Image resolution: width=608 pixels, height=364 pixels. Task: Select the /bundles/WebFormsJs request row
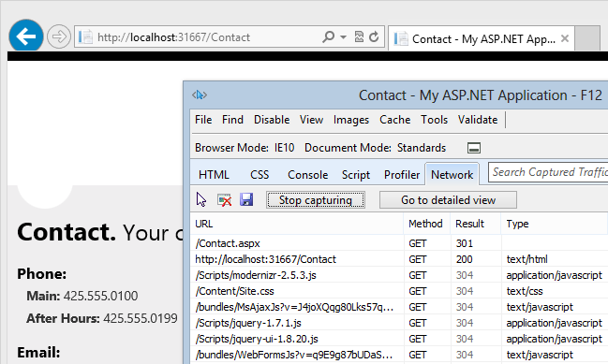point(399,355)
